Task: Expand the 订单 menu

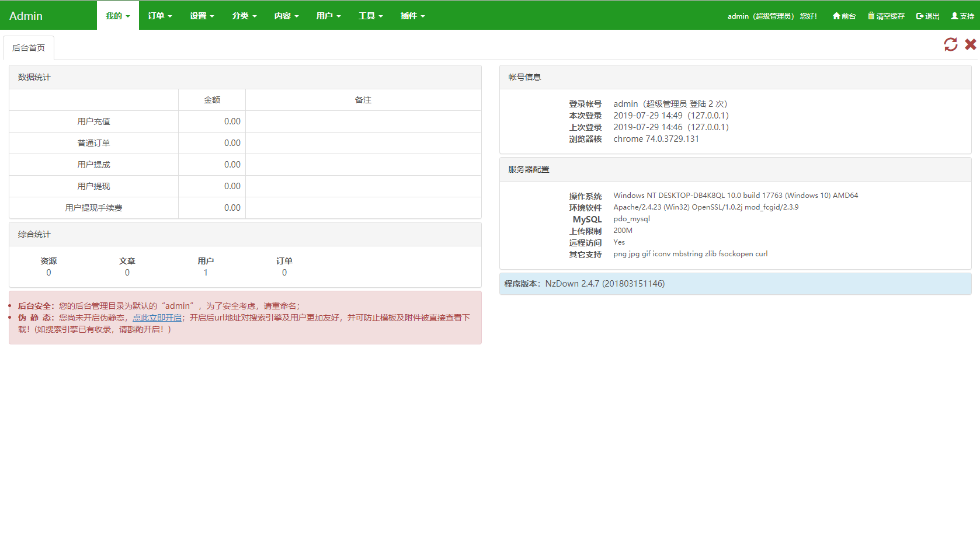Action: coord(159,16)
